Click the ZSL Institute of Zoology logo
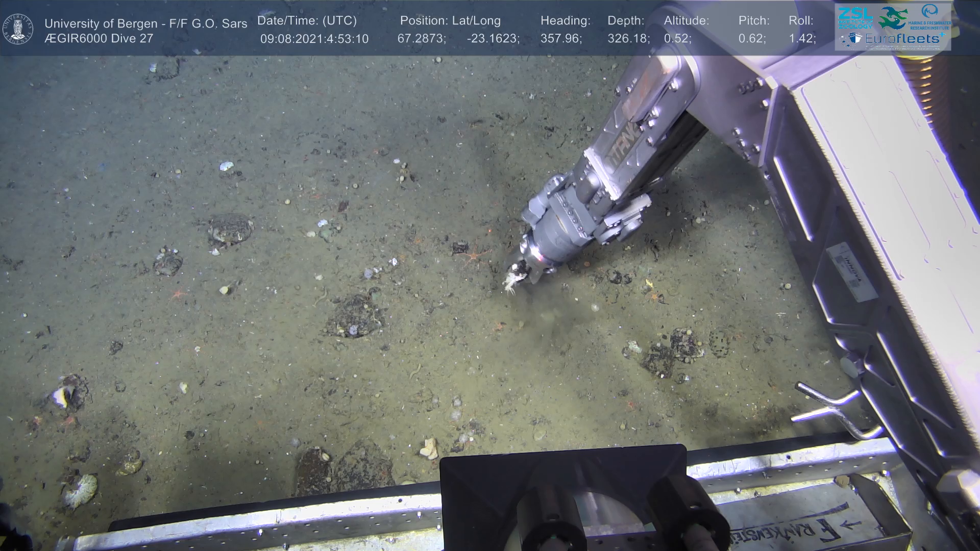The image size is (980, 551). (855, 18)
